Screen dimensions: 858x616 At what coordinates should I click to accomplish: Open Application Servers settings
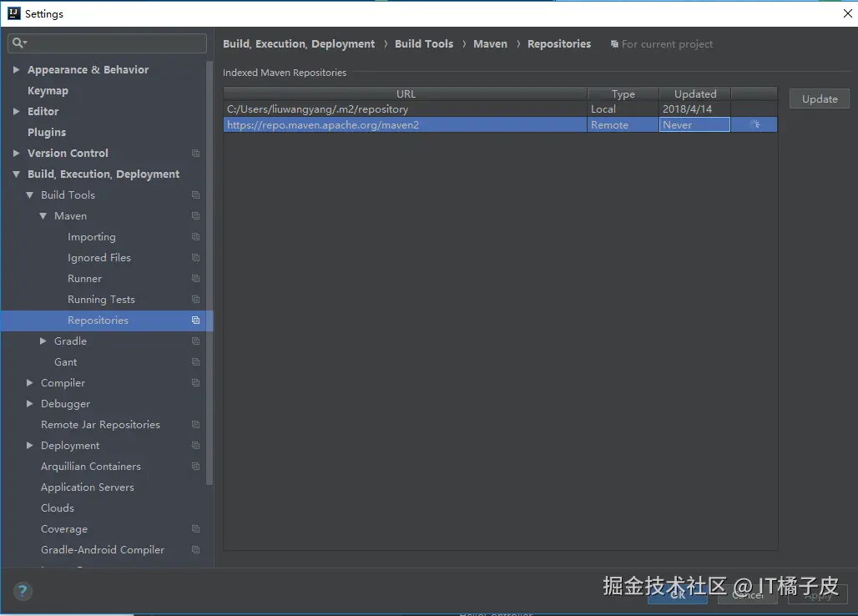(88, 487)
